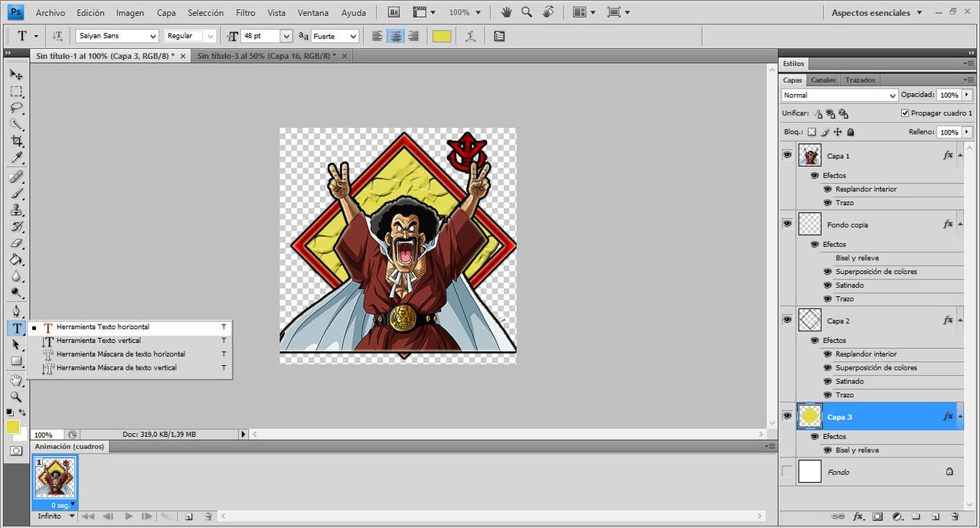Toggle Propagar cuadro 1 checkbox
This screenshot has height=528, width=980.
pos(905,113)
